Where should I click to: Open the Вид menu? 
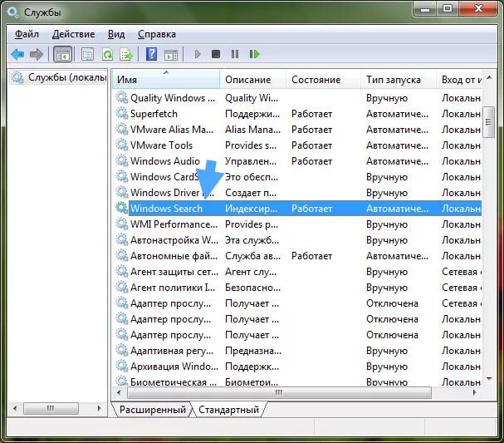pos(116,34)
